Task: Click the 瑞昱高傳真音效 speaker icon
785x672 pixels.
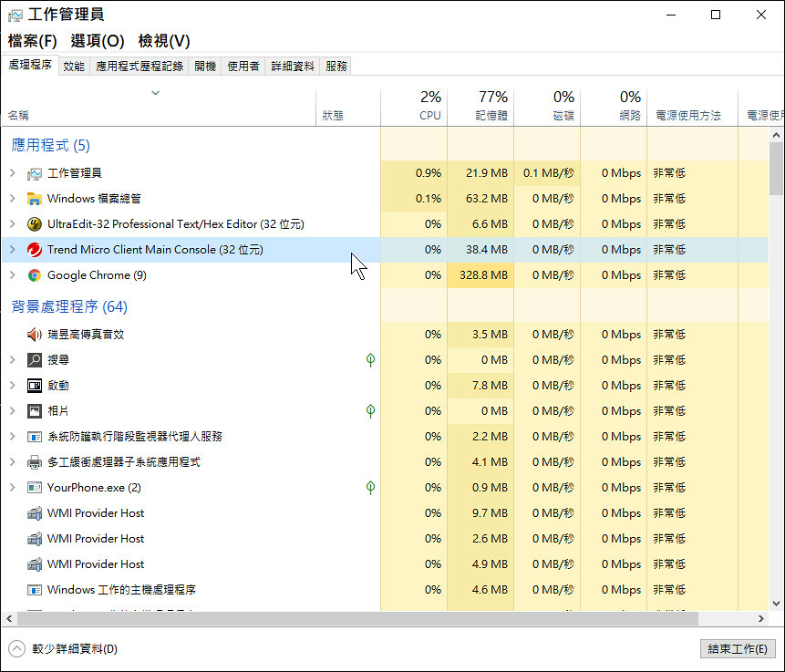Action: (x=34, y=335)
